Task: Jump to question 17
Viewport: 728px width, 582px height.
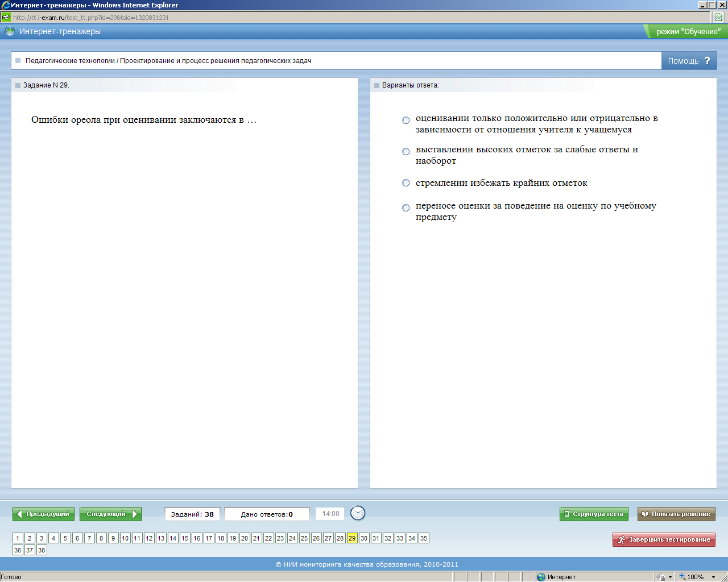Action: click(x=209, y=538)
